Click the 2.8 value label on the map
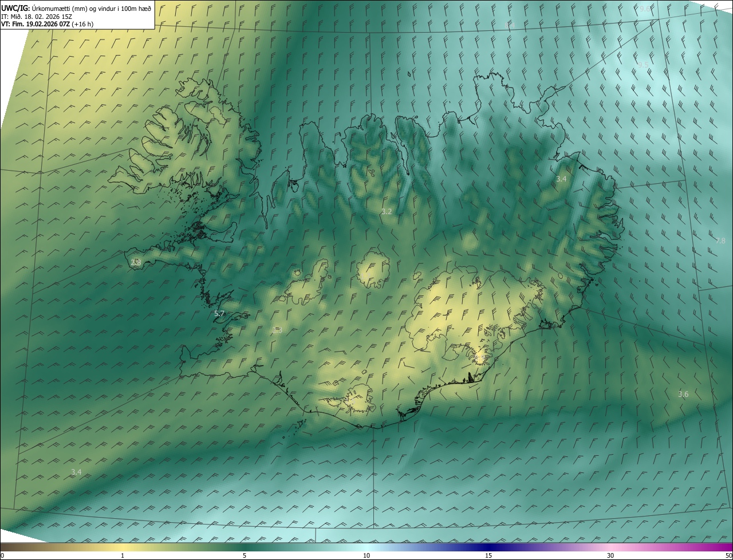This screenshot has height=560, width=733. tap(136, 262)
